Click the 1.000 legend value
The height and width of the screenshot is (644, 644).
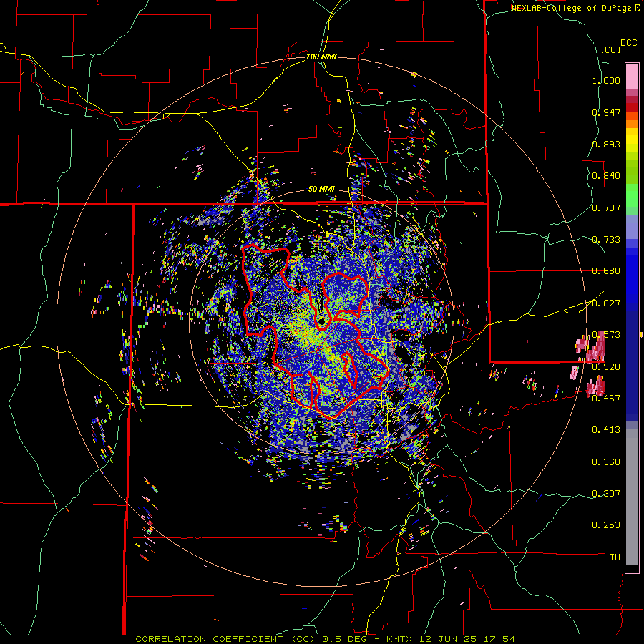[x=606, y=80]
